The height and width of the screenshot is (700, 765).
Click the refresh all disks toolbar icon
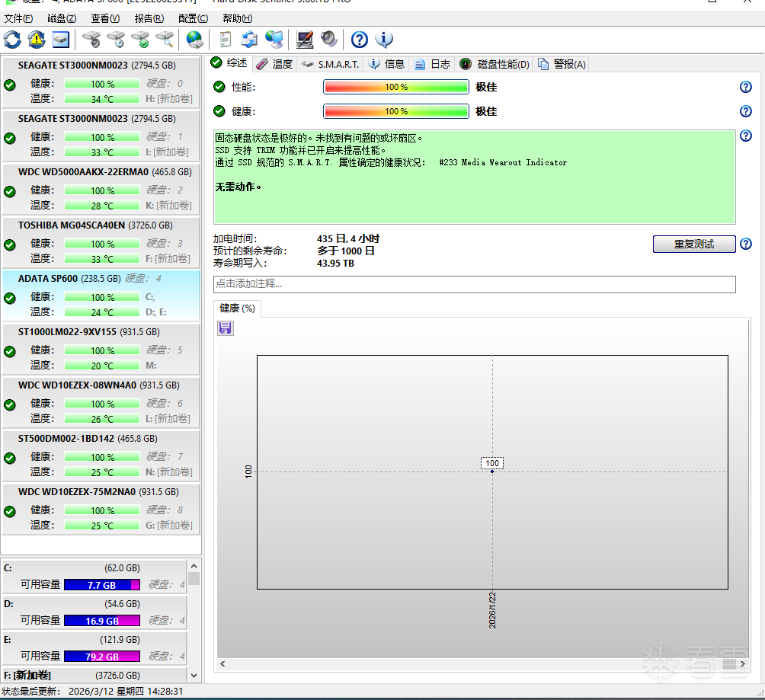12,40
